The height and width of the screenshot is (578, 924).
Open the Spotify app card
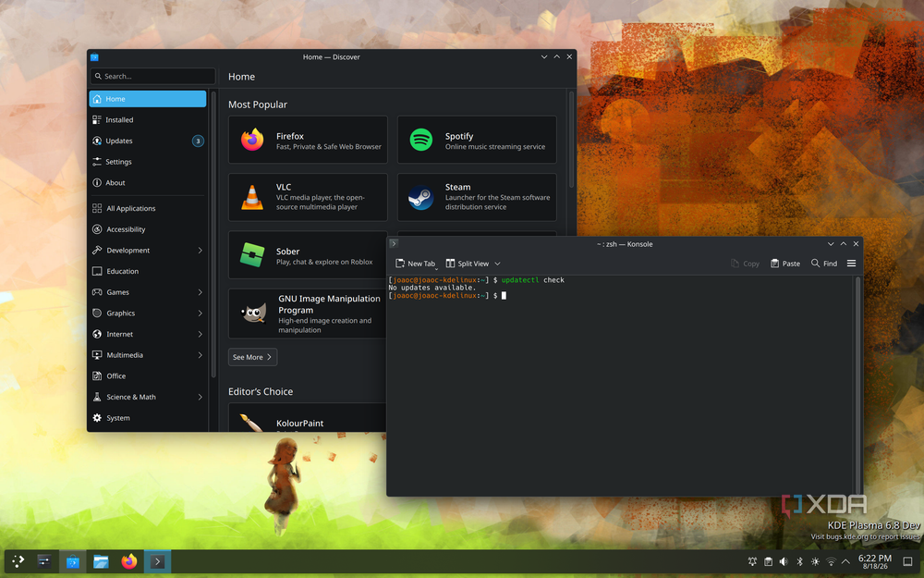477,140
